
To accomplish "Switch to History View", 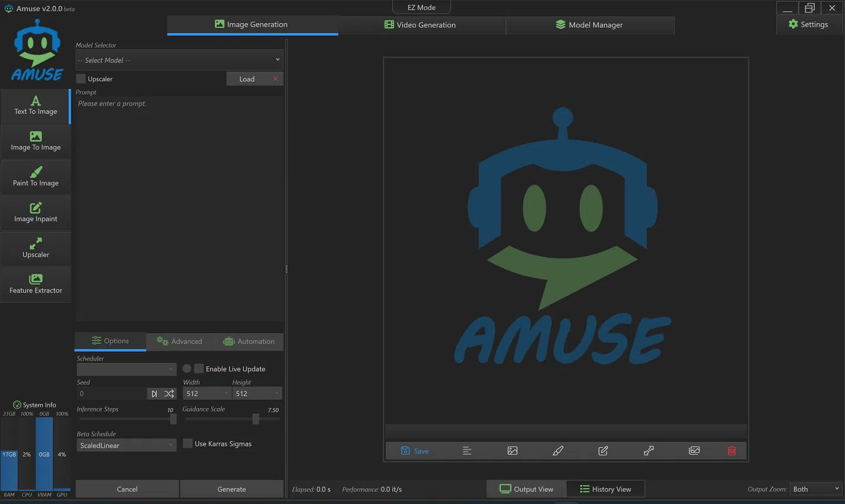I will click(x=605, y=489).
